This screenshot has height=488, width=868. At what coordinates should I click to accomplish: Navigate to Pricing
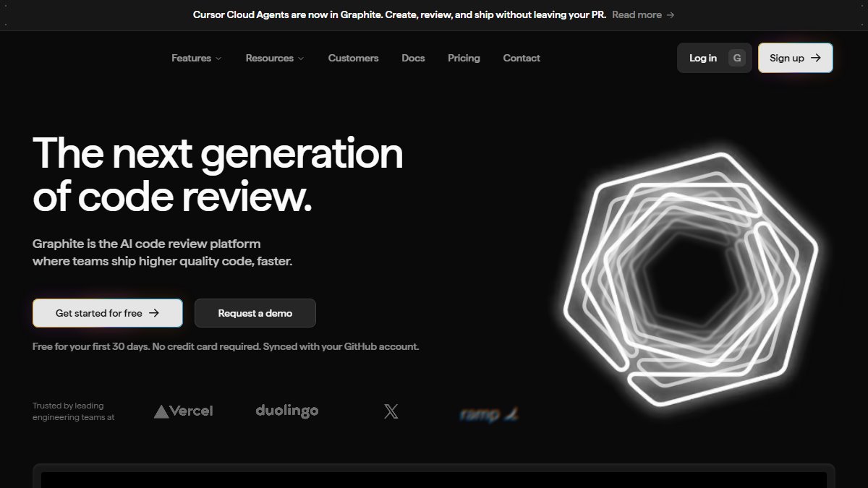point(464,58)
